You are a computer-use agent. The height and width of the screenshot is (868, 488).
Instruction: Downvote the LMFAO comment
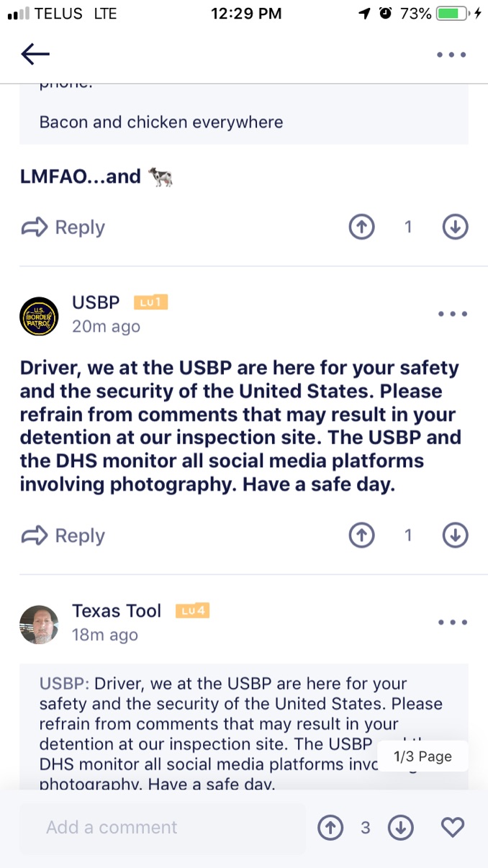455,227
